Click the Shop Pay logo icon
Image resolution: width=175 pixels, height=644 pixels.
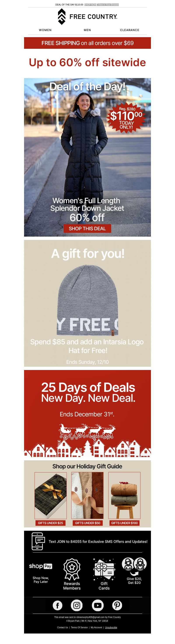(x=40, y=566)
